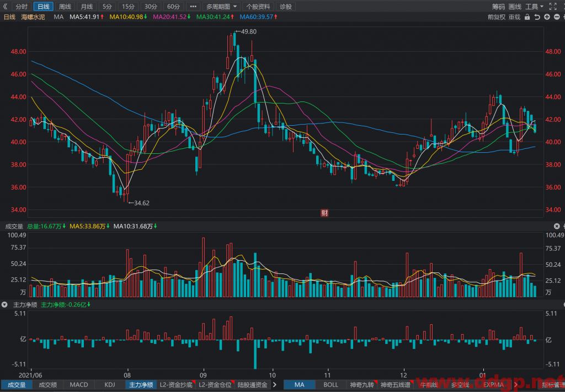Select the 30分 period

[x=151, y=7]
